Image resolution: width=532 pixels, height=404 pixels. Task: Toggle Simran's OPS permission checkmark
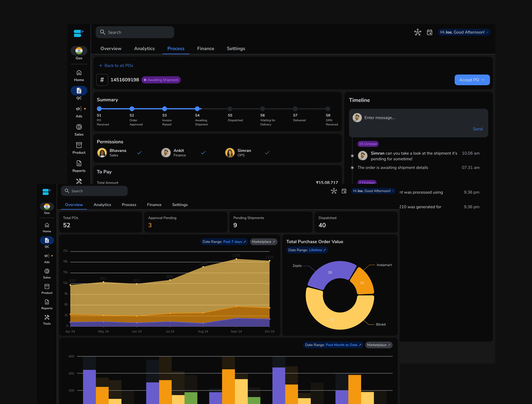pos(267,153)
